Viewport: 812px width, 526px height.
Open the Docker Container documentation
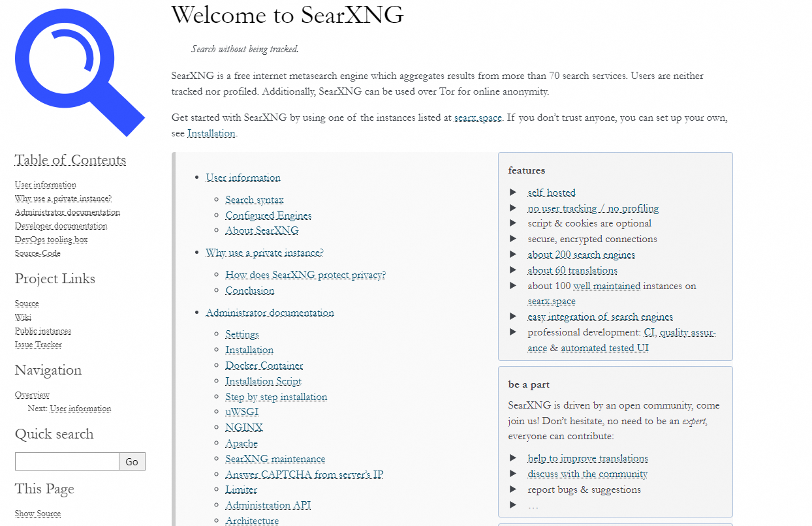click(264, 365)
